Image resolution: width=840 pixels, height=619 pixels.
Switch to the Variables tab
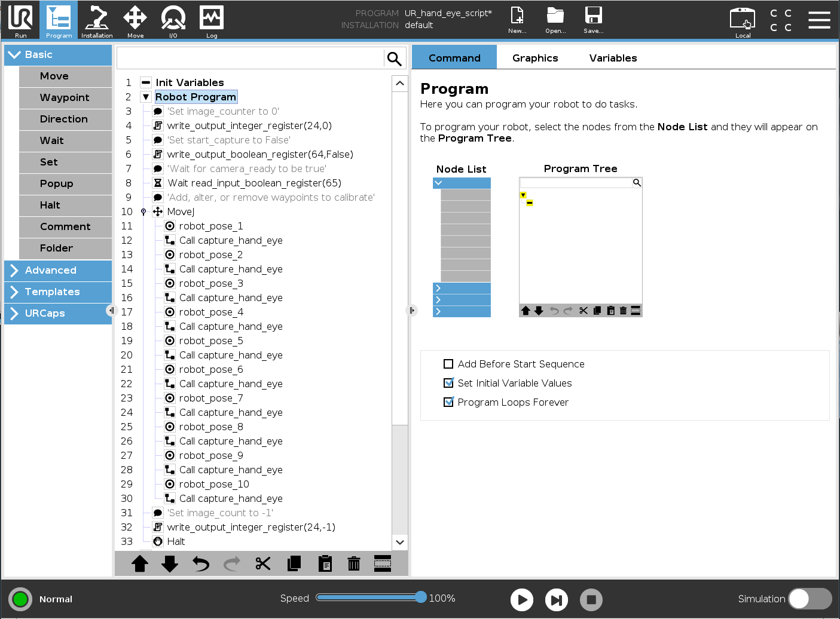[613, 58]
